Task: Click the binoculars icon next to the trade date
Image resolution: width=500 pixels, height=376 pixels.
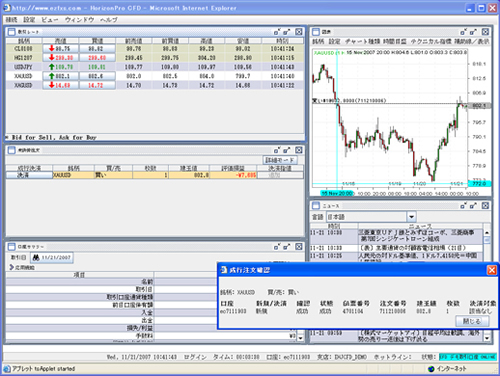Action: pos(36,257)
